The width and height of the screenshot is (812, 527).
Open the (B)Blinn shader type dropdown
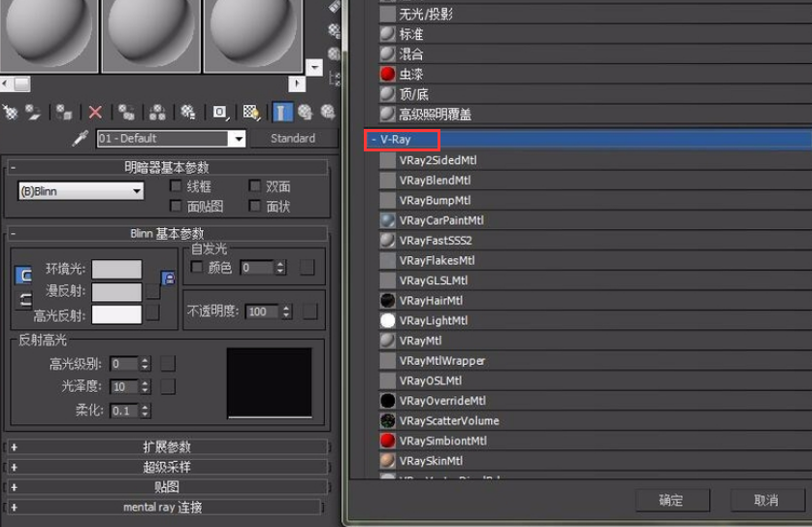point(81,191)
